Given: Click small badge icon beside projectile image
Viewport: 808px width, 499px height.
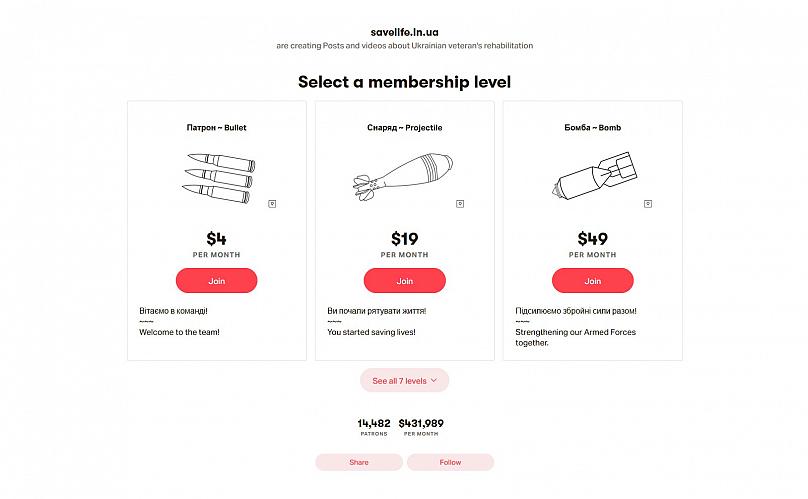Looking at the screenshot, I should pyautogui.click(x=460, y=204).
